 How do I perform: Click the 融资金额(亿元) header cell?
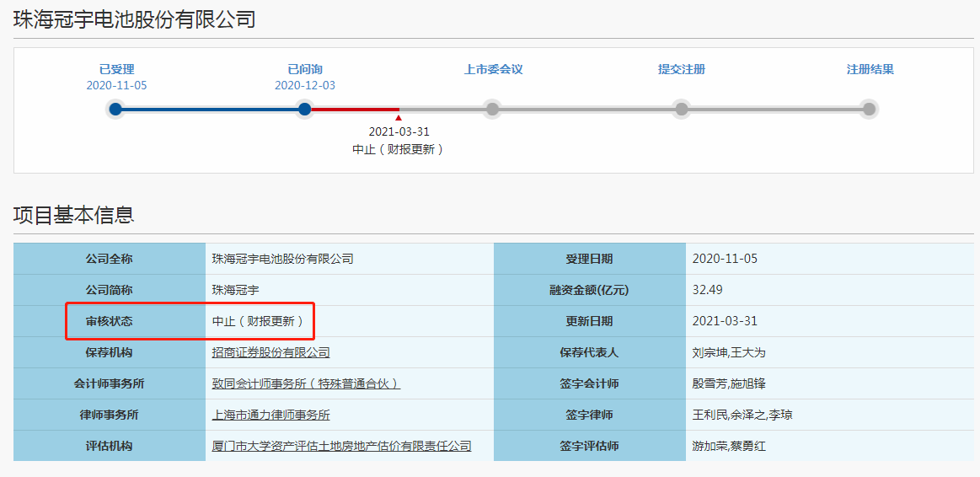589,290
